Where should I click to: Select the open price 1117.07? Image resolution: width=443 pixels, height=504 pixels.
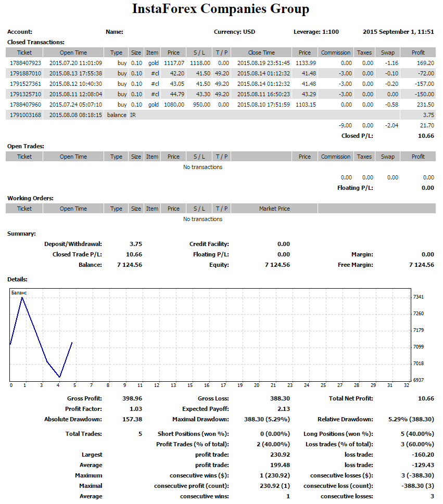tap(174, 63)
